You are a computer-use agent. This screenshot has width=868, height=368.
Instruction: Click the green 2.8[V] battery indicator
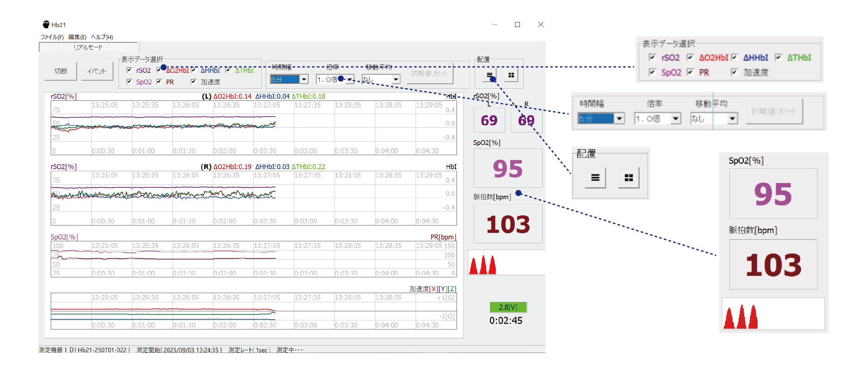508,307
